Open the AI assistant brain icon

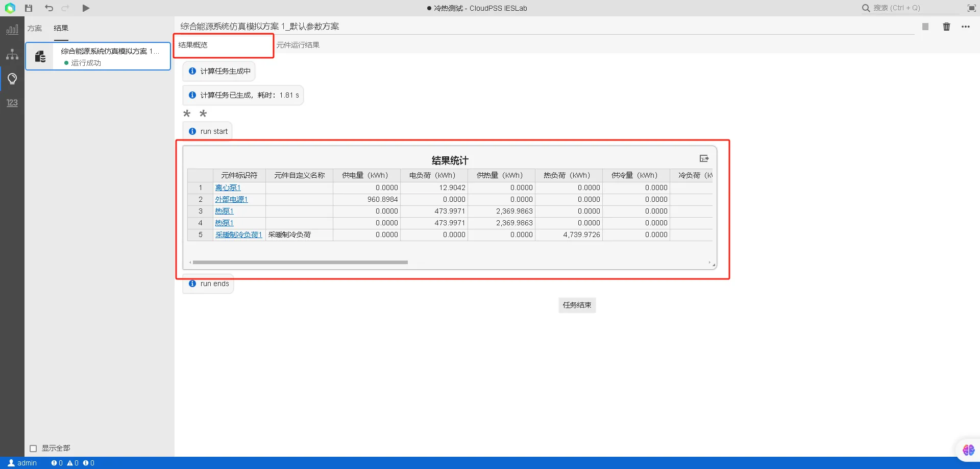(x=969, y=450)
